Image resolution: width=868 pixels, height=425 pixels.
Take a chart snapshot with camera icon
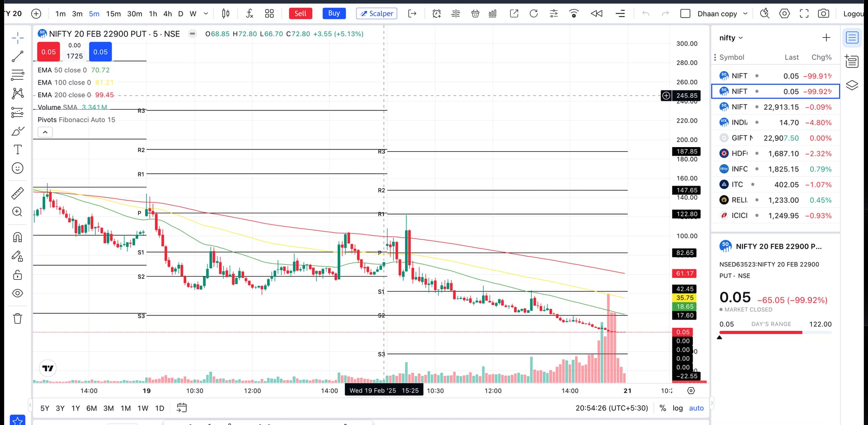pos(824,14)
